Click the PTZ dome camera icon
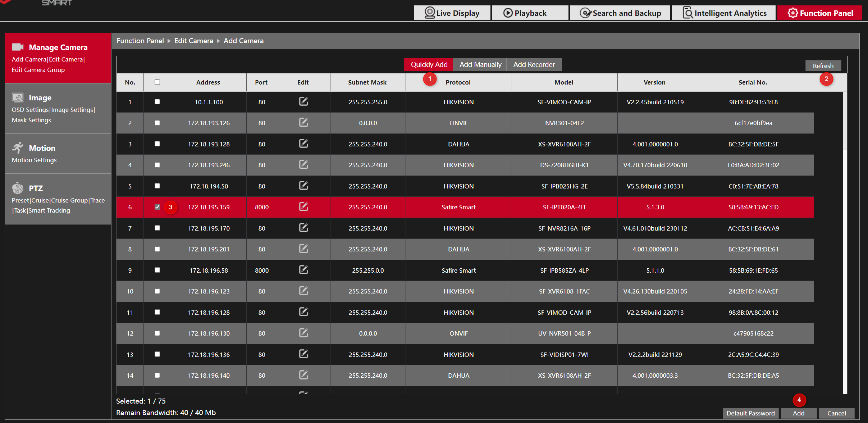Viewport: 868px width, 423px height. coord(18,188)
